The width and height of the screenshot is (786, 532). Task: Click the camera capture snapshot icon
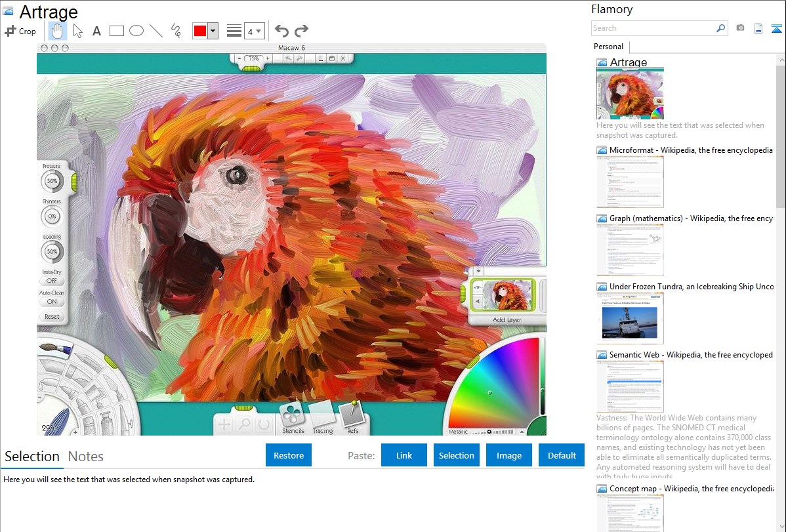coord(740,28)
